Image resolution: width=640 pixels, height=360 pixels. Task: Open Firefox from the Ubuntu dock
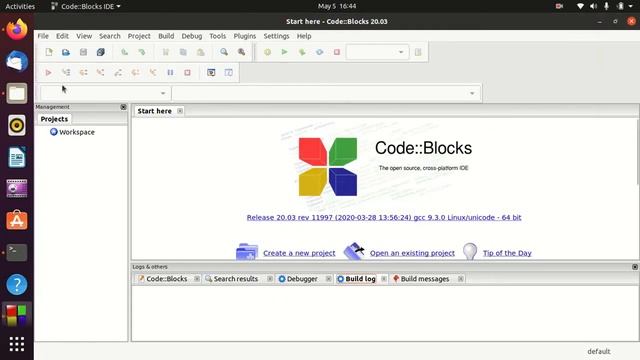(17, 29)
